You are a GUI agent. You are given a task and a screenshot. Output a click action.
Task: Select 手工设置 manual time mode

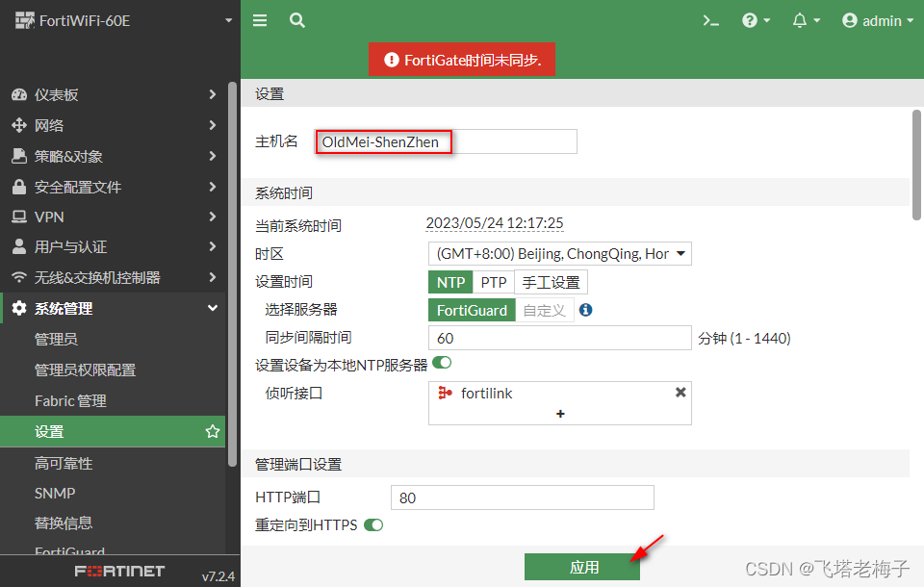click(x=551, y=282)
